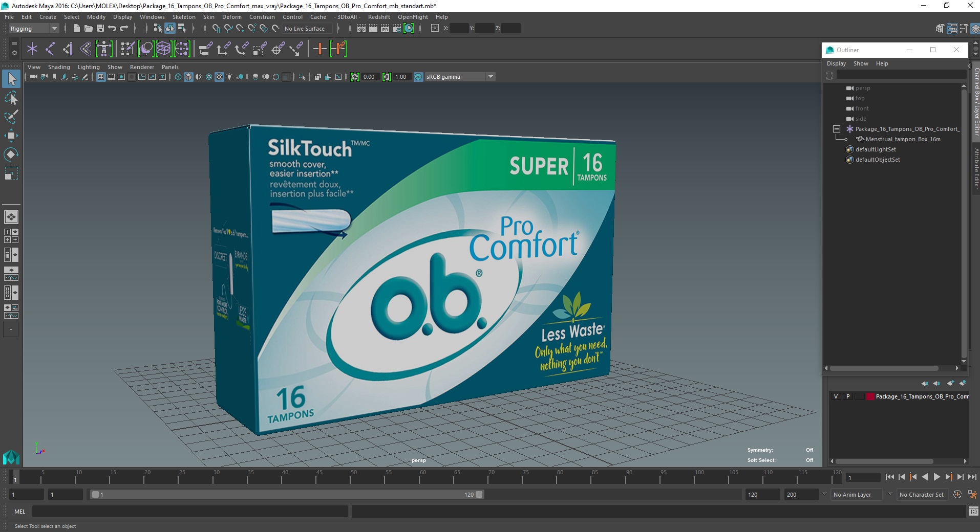The image size is (980, 532).
Task: Click the Undo arrow icon
Action: point(112,29)
